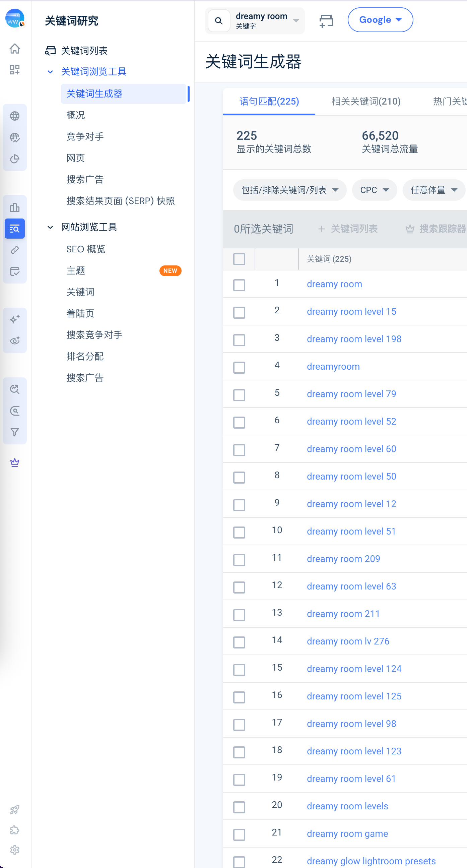
Task: Open the CPC filter dropdown
Action: tap(374, 190)
